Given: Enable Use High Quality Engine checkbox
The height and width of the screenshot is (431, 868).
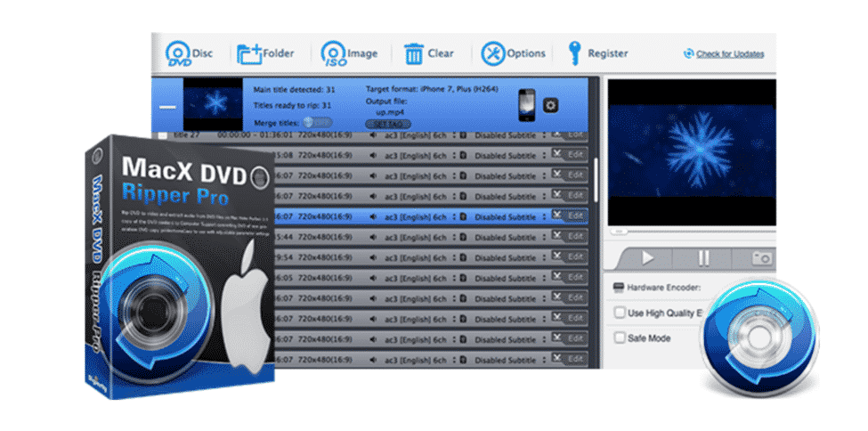Looking at the screenshot, I should [x=620, y=313].
